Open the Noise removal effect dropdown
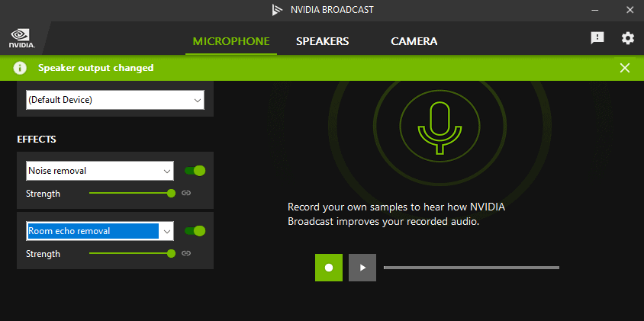Screen dimensions: 644x321 100,171
